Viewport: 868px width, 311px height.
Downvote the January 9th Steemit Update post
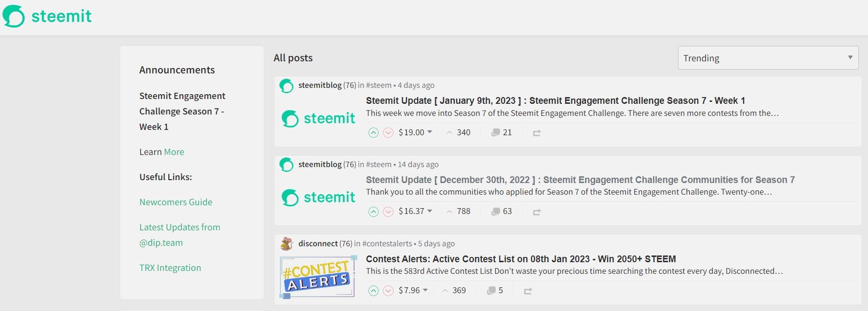(388, 133)
